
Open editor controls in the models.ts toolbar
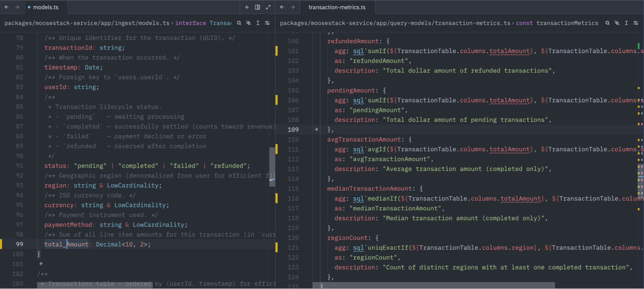(x=267, y=23)
